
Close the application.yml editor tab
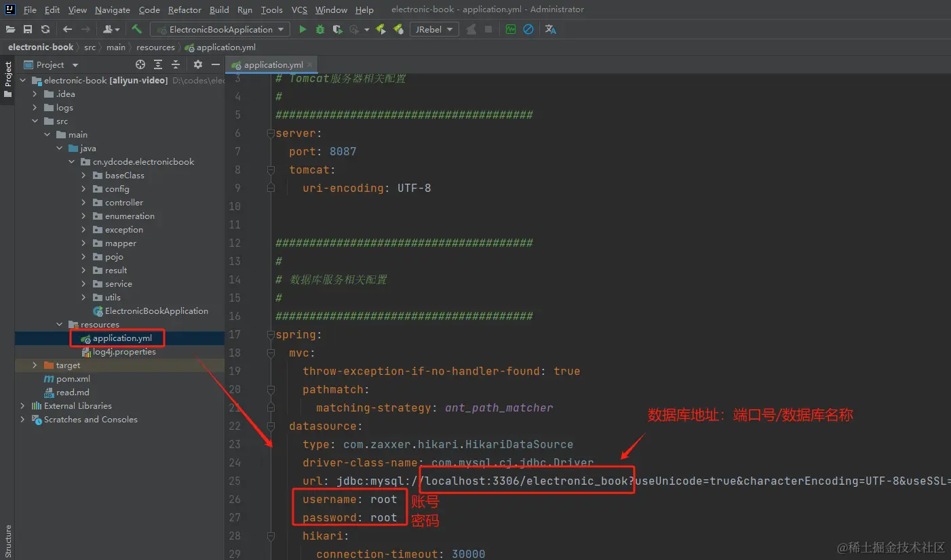(310, 64)
